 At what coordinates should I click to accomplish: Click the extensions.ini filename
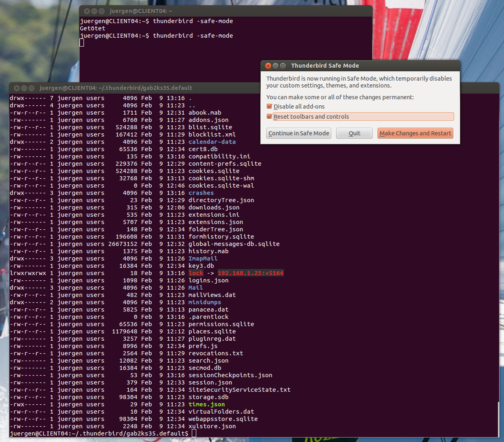coord(214,215)
